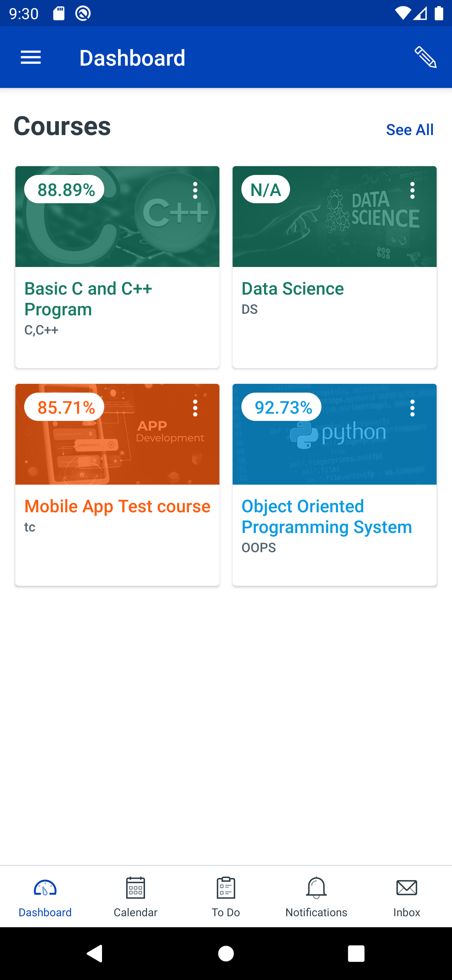Open the Basic C and C++ Program course
This screenshot has height=980, width=452.
[88, 299]
